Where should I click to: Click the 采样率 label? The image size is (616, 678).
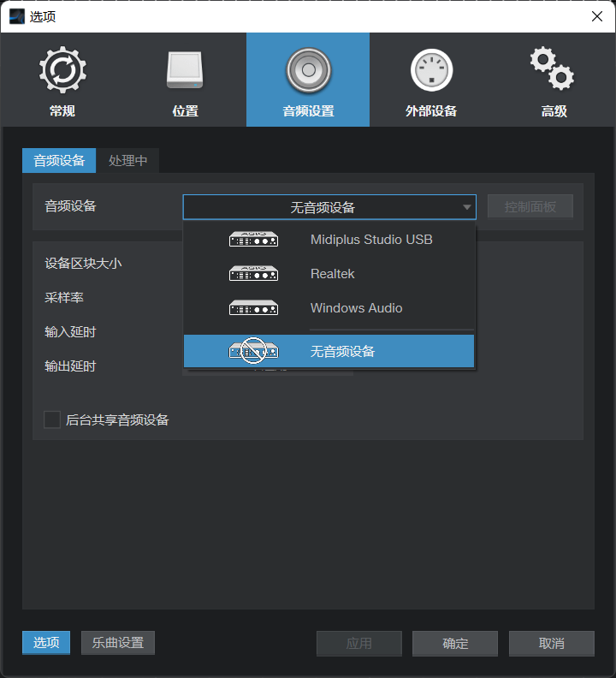coord(64,297)
